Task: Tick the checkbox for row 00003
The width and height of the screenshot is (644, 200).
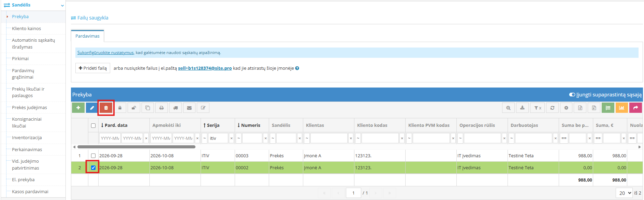Action: 93,156
